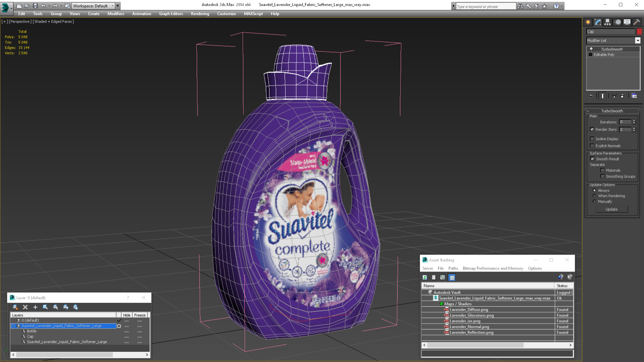Open the Modify panel tab icon
Image resolution: width=644 pixels, height=362 pixels.
click(x=598, y=22)
